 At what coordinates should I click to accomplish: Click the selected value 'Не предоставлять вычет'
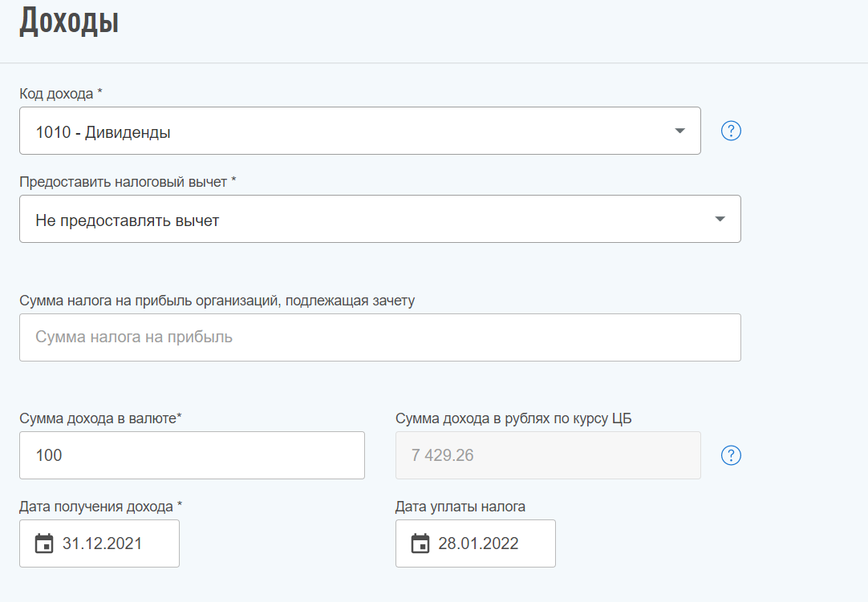tap(127, 220)
